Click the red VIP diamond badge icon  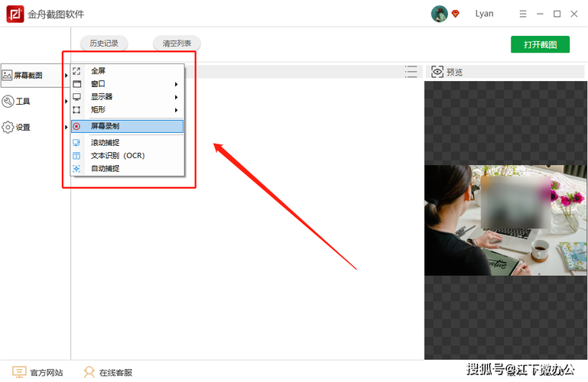tap(455, 14)
